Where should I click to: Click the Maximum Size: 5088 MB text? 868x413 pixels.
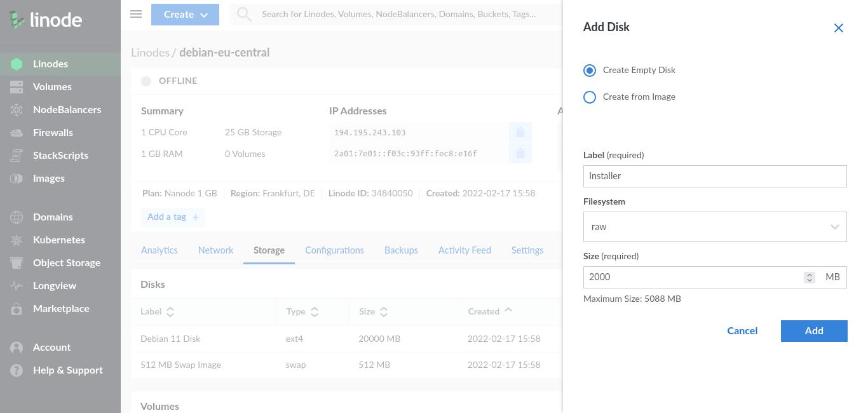coord(632,299)
